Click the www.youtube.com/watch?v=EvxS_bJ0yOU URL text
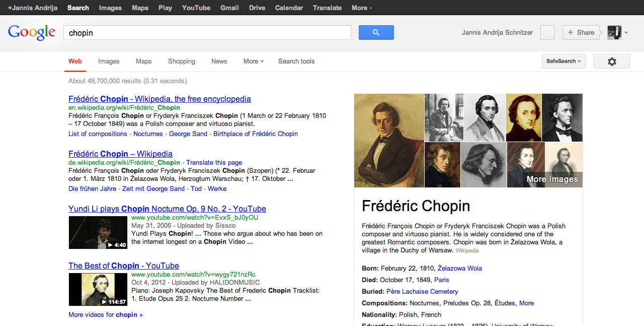The image size is (644, 326). 195,218
